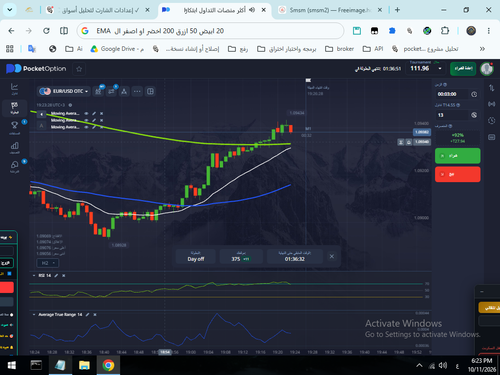
Task: Collapse the Average True Range 14 panel
Action: click(34, 315)
